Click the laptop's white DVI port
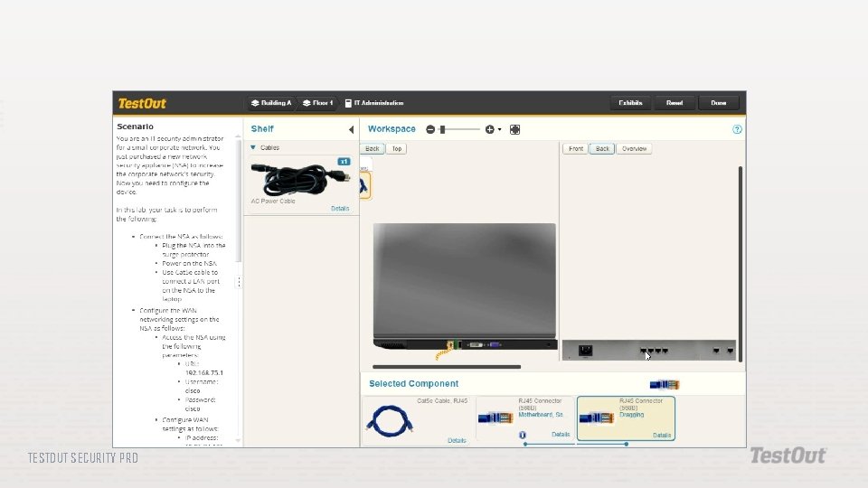The width and height of the screenshot is (868, 488). [476, 344]
